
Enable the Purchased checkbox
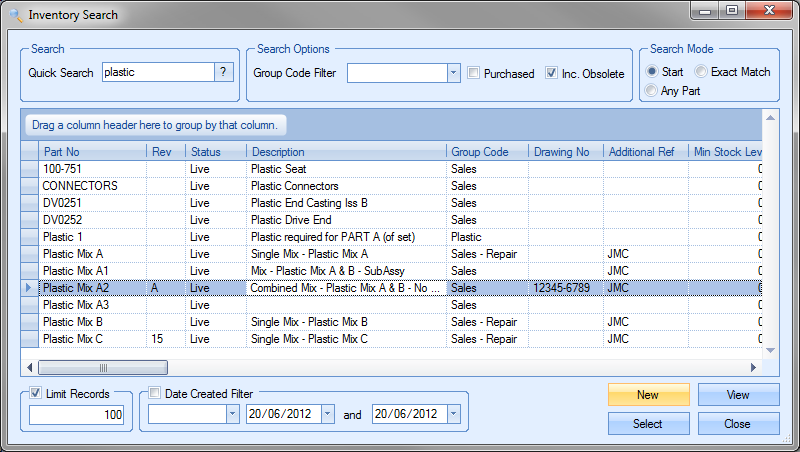pyautogui.click(x=475, y=73)
